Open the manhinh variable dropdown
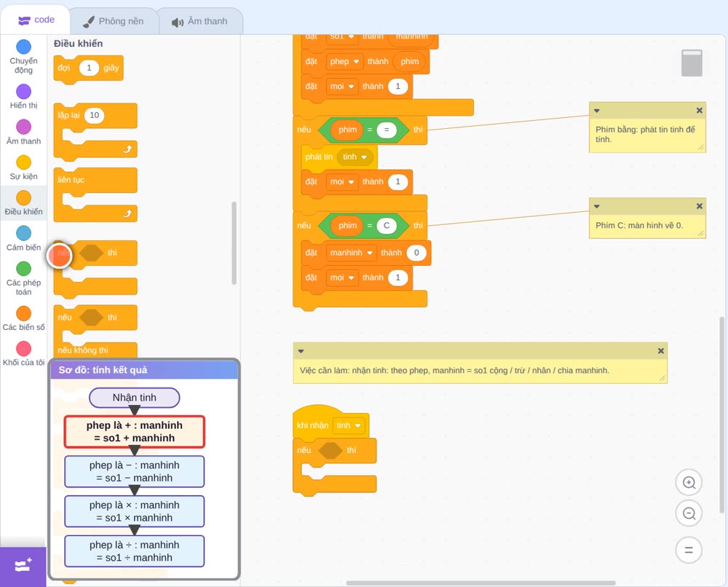 (x=370, y=253)
